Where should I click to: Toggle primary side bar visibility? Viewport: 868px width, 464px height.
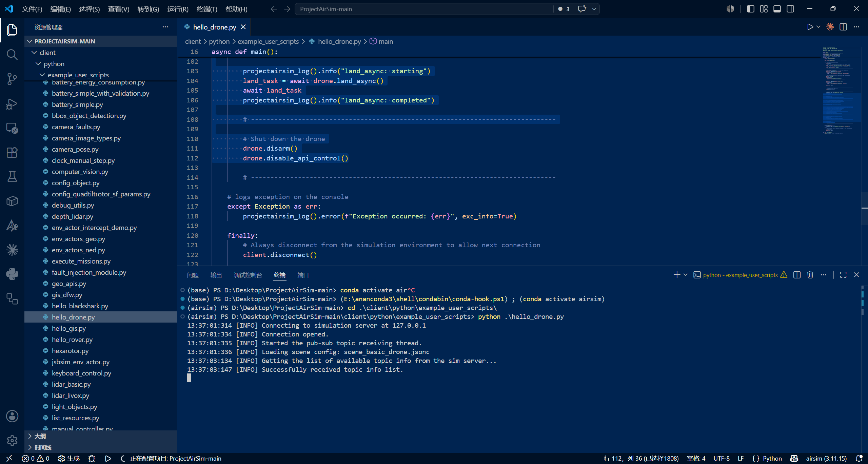pyautogui.click(x=750, y=9)
